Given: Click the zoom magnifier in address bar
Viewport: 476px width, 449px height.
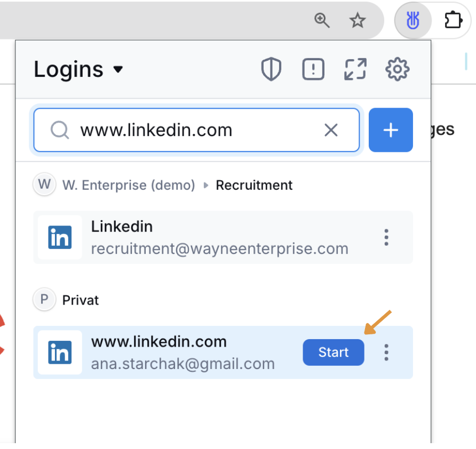Looking at the screenshot, I should pyautogui.click(x=322, y=21).
